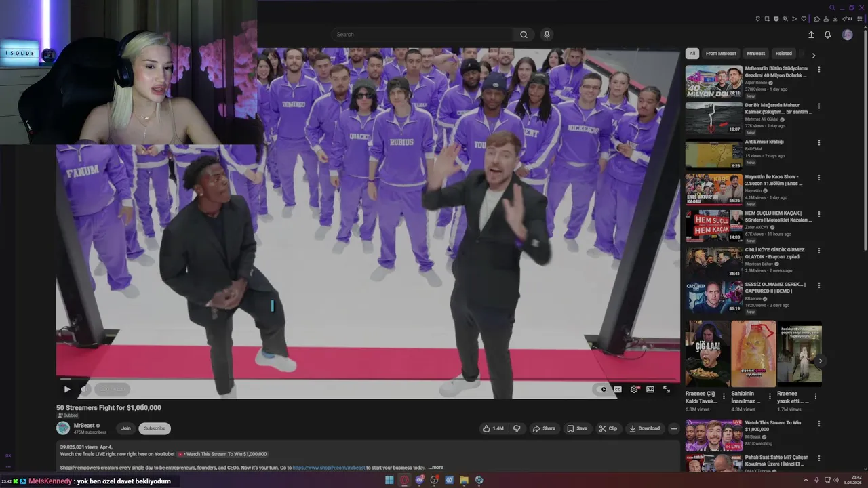Click the YouTube search field

click(x=424, y=35)
